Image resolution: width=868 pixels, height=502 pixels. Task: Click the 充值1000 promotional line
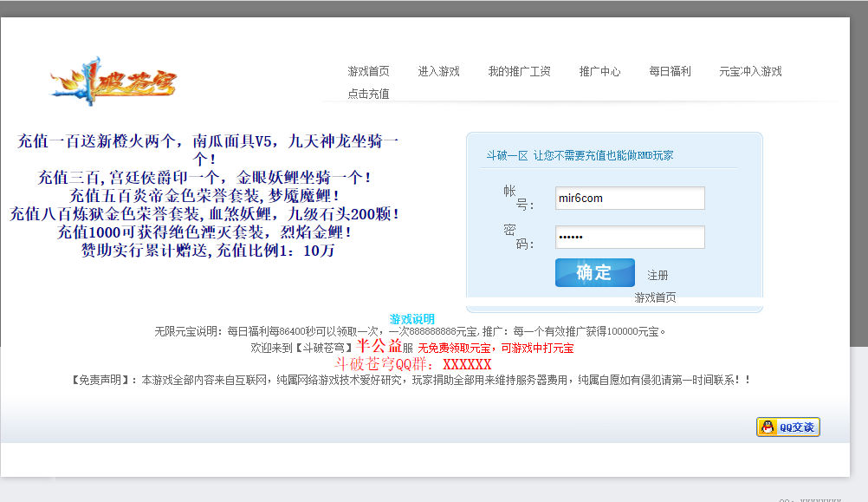click(x=204, y=232)
